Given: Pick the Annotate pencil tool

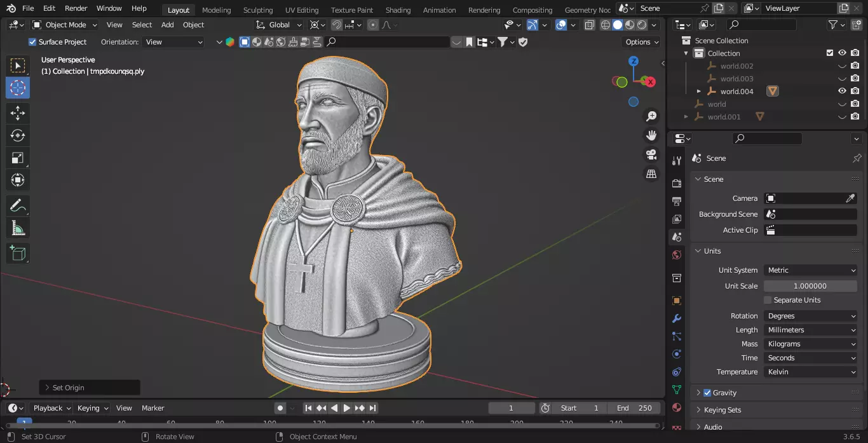Looking at the screenshot, I should 18,205.
